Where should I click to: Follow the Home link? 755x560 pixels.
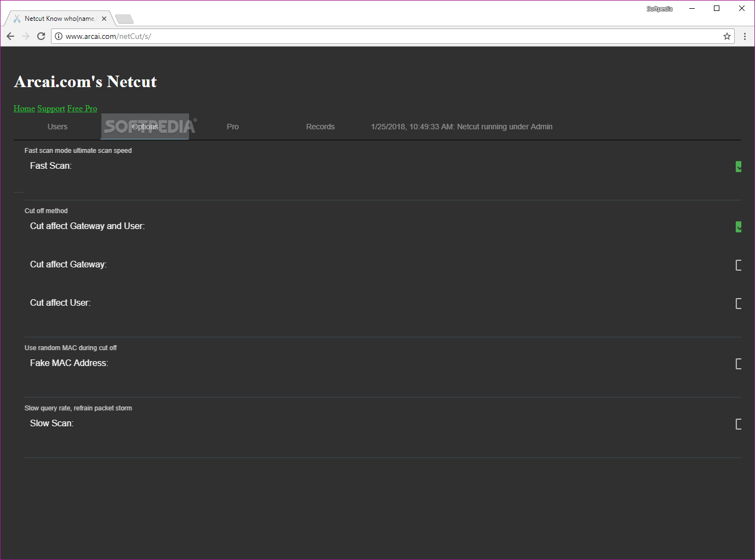tap(24, 108)
